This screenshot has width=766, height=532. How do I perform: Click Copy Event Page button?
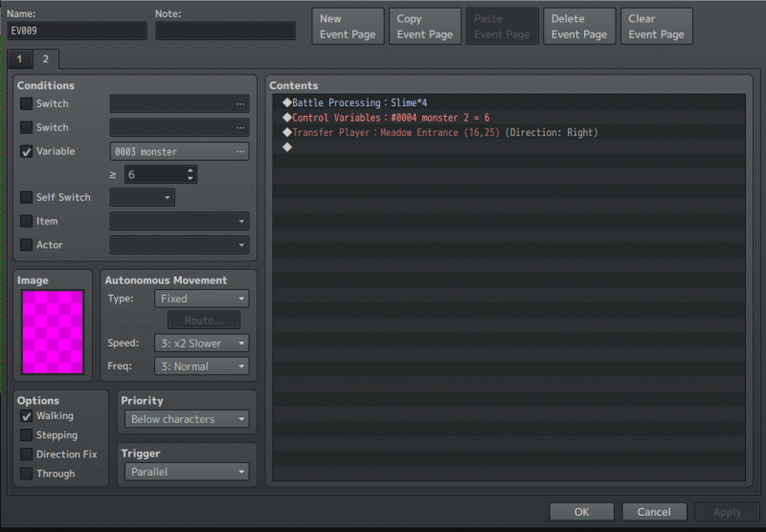(425, 27)
